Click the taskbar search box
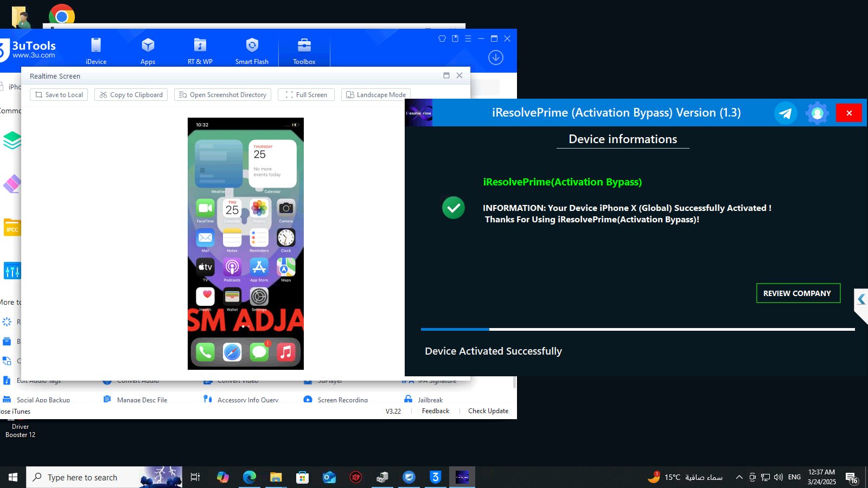This screenshot has height=488, width=868. pyautogui.click(x=105, y=477)
